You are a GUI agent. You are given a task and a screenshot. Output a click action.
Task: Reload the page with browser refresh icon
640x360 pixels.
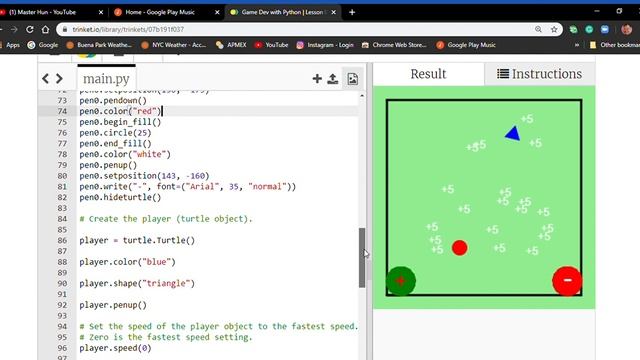point(30,29)
